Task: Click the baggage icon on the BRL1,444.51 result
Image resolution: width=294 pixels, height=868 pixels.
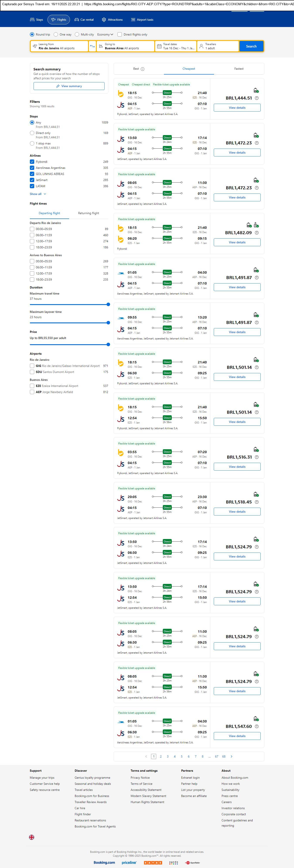Action: [256, 90]
